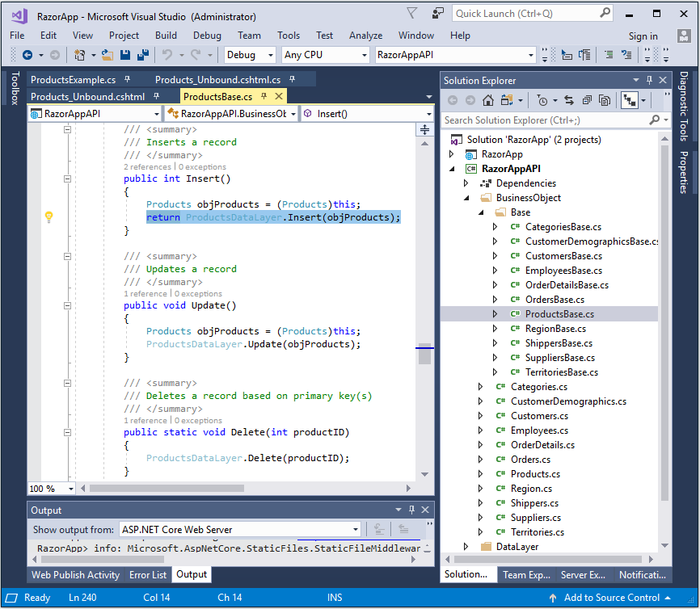700x609 pixels.
Task: Toggle auto-hide pin on Solution Explorer
Action: [x=649, y=80]
